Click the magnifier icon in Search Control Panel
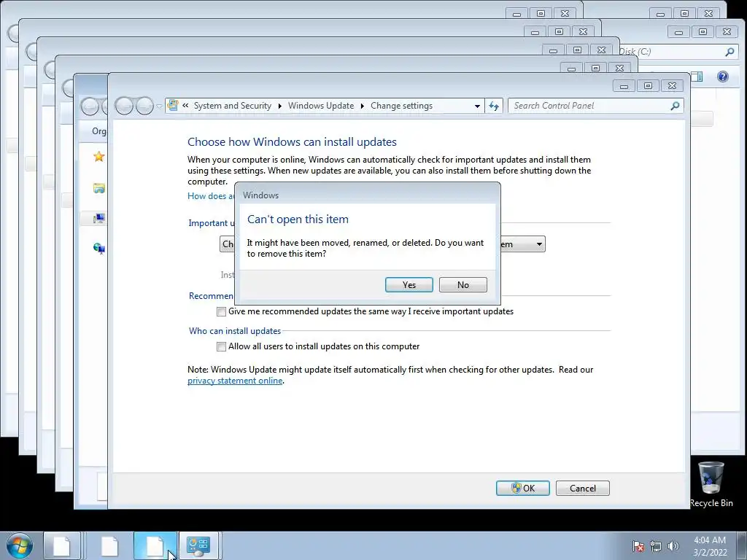This screenshot has height=560, width=747. click(675, 106)
